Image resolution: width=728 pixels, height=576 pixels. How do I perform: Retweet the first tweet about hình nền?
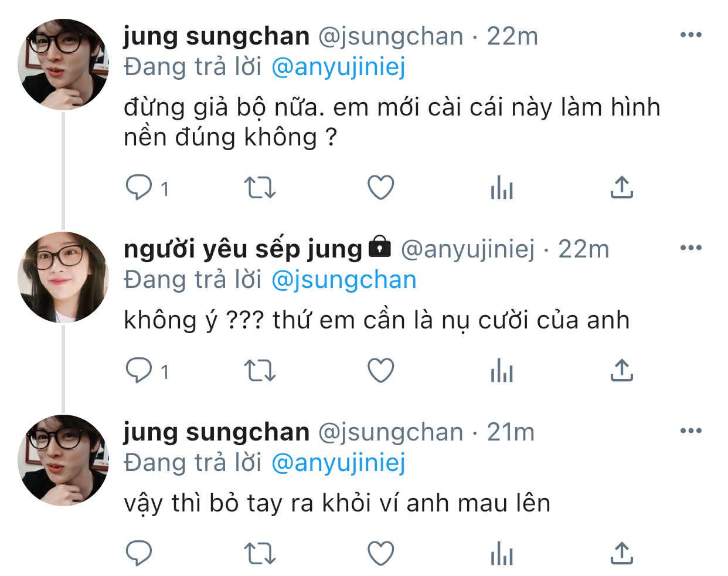click(x=259, y=188)
